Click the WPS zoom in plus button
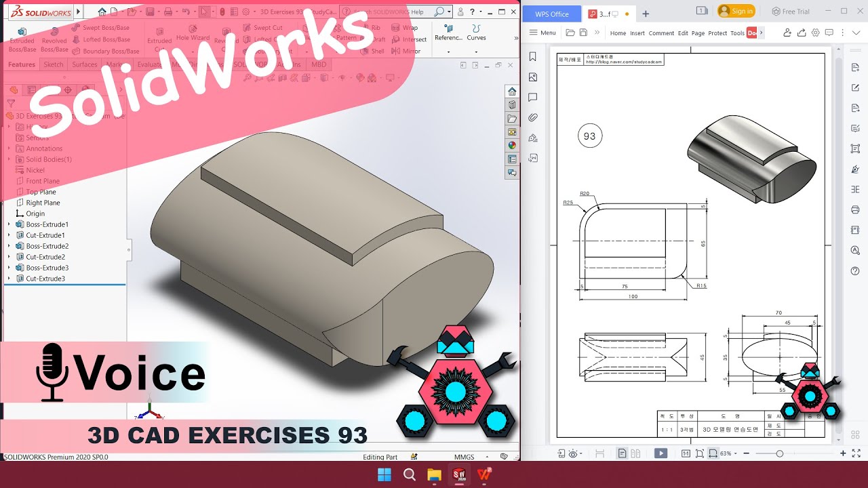The height and width of the screenshot is (488, 868). pos(843,453)
